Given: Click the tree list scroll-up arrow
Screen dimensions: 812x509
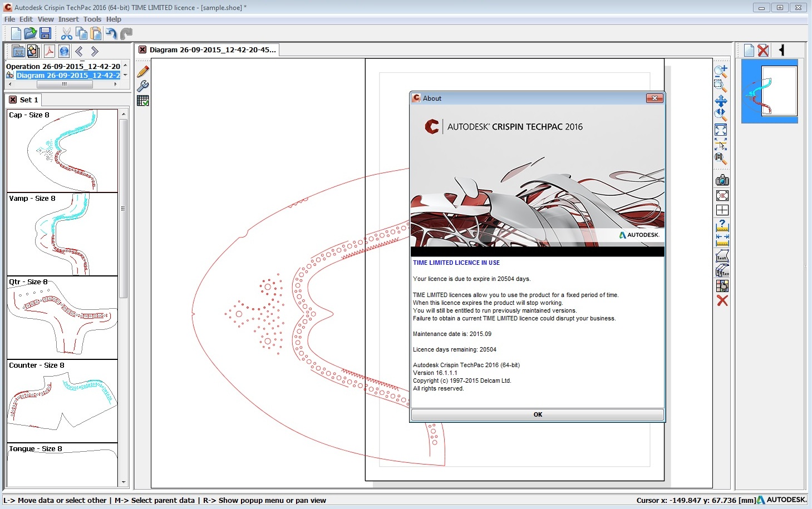Looking at the screenshot, I should tap(125, 66).
